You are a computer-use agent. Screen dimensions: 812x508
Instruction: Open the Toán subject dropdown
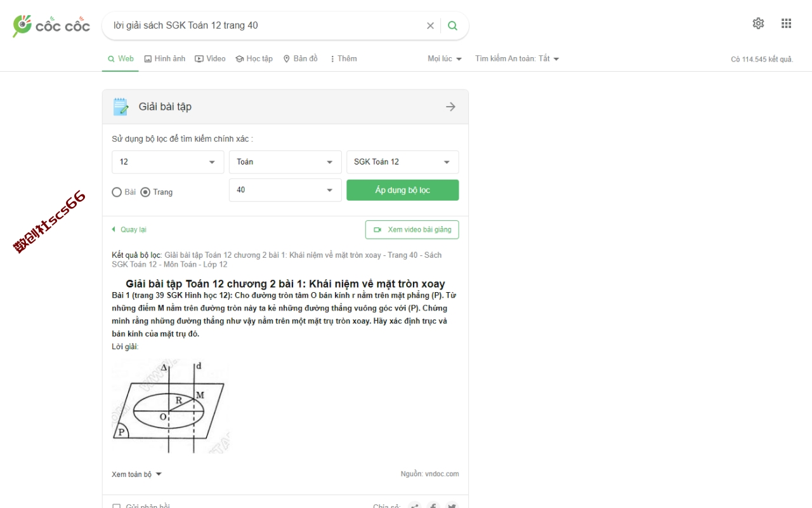[x=285, y=162]
